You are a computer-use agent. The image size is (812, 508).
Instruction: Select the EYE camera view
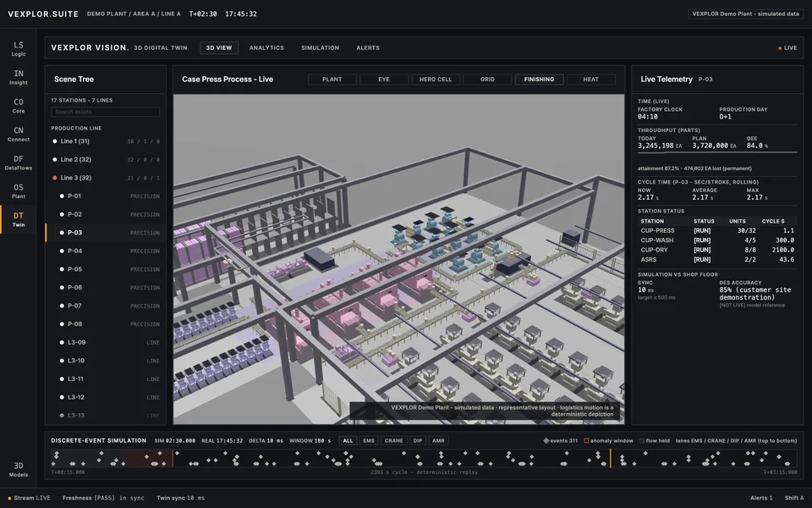(x=384, y=80)
